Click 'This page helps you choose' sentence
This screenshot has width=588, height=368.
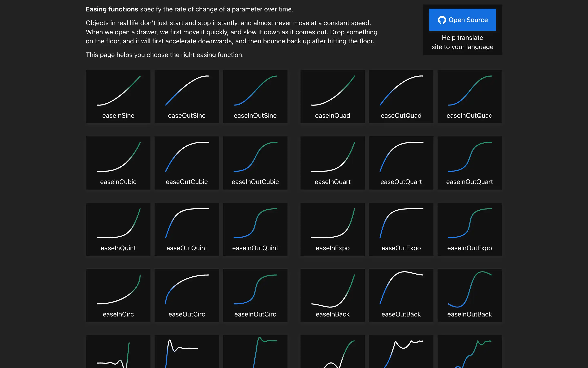pyautogui.click(x=165, y=55)
